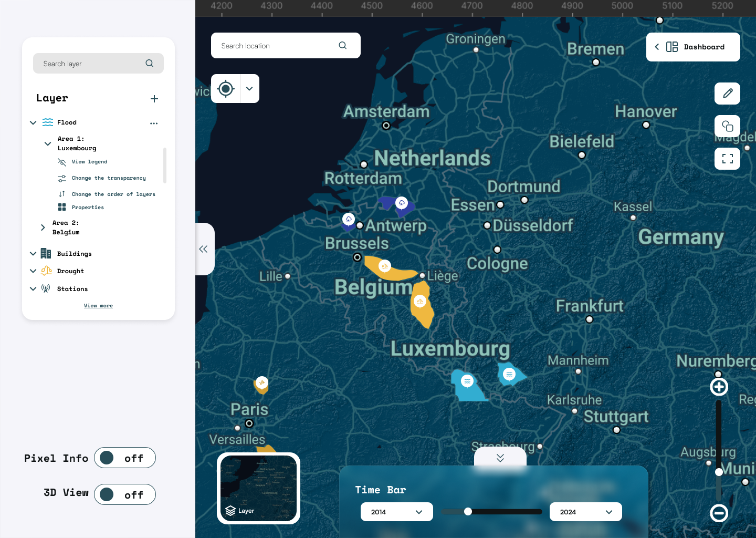Open Flood layer more options menu
This screenshot has width=756, height=538.
tap(154, 123)
